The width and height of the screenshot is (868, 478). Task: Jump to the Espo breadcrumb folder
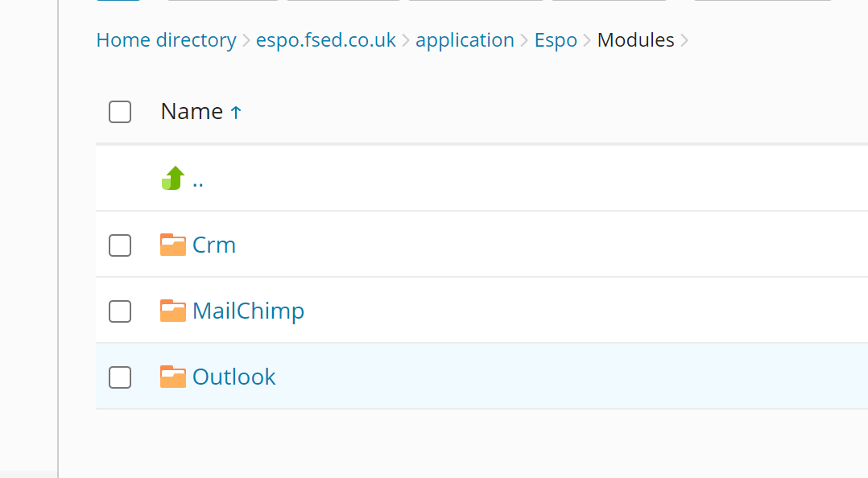click(x=556, y=40)
